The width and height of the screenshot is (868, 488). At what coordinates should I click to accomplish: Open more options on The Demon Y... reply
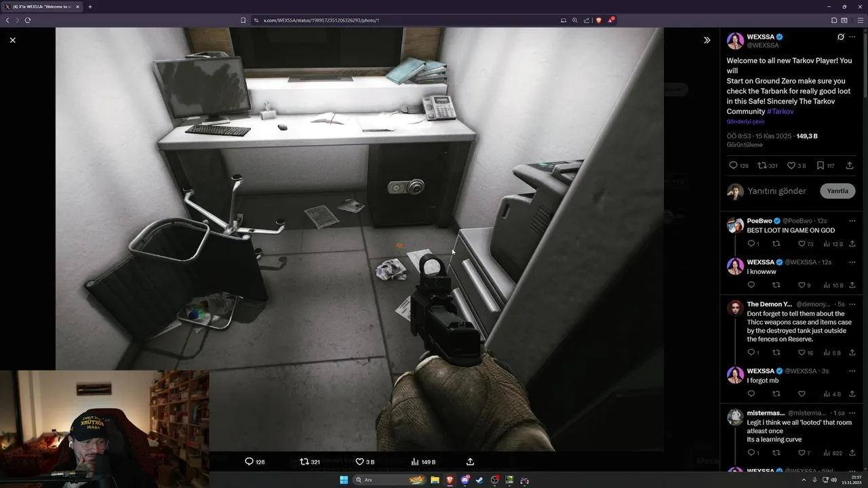(852, 304)
